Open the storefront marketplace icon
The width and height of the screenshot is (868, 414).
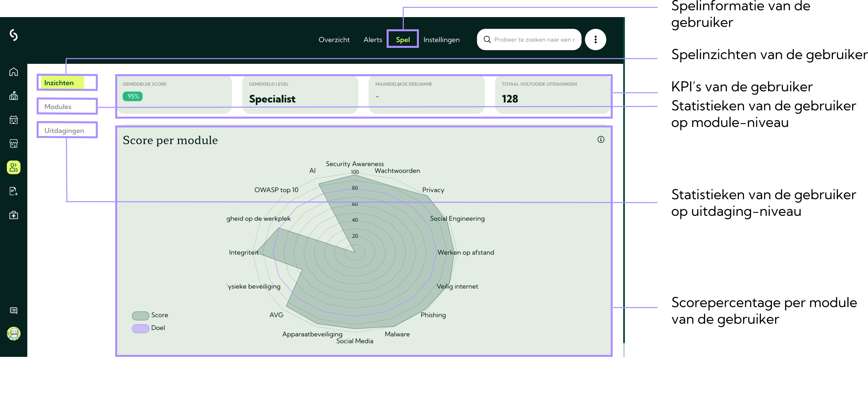click(x=13, y=144)
